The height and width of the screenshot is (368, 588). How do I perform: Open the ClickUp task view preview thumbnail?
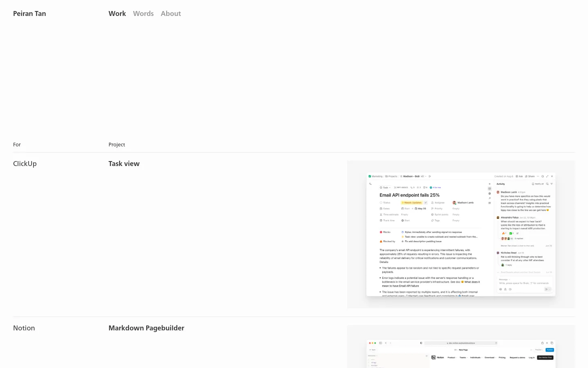pos(461,235)
